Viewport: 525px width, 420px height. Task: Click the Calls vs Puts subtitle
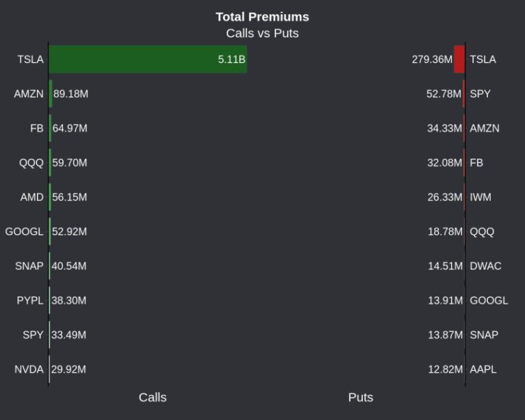tap(262, 33)
